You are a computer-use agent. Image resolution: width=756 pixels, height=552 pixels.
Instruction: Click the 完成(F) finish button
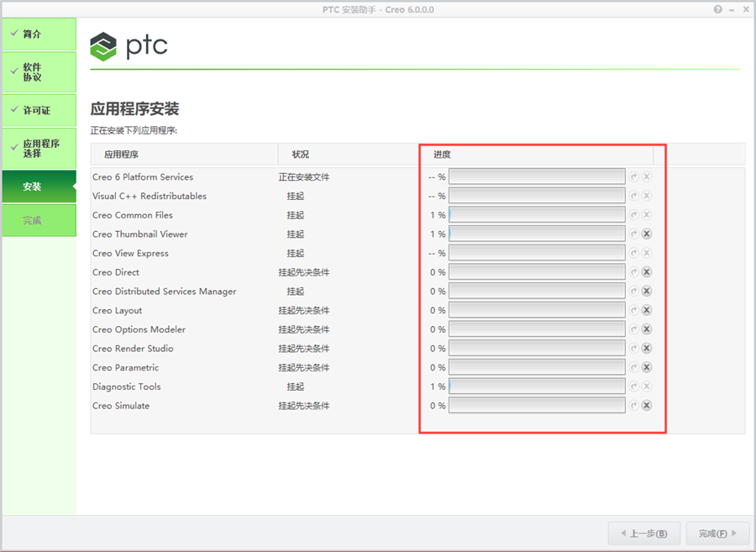tap(718, 534)
